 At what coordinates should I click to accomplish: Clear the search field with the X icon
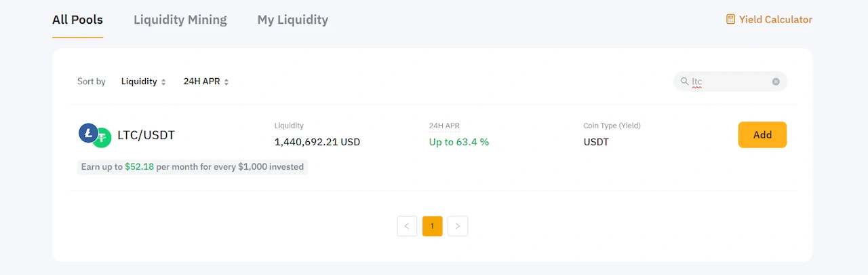pos(776,81)
